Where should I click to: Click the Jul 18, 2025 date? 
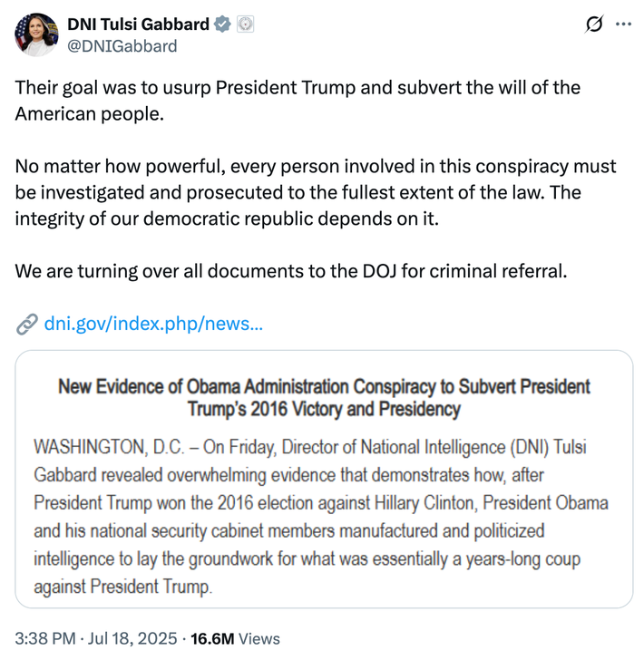click(134, 638)
